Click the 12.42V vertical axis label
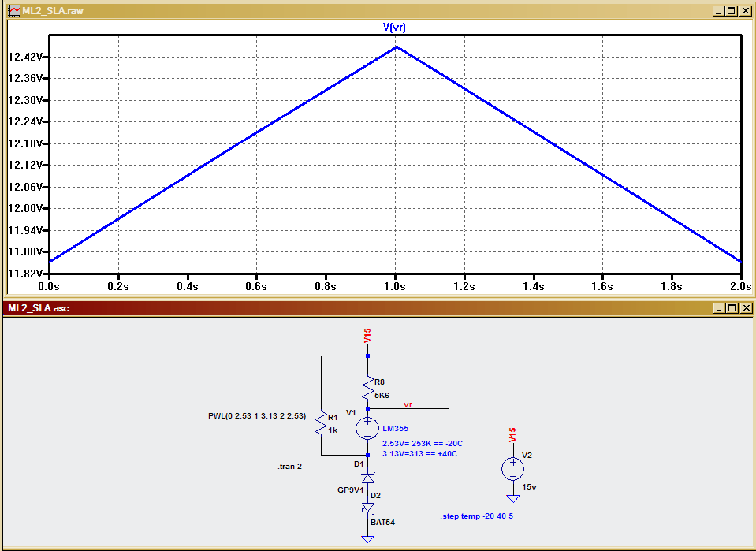 coord(26,57)
